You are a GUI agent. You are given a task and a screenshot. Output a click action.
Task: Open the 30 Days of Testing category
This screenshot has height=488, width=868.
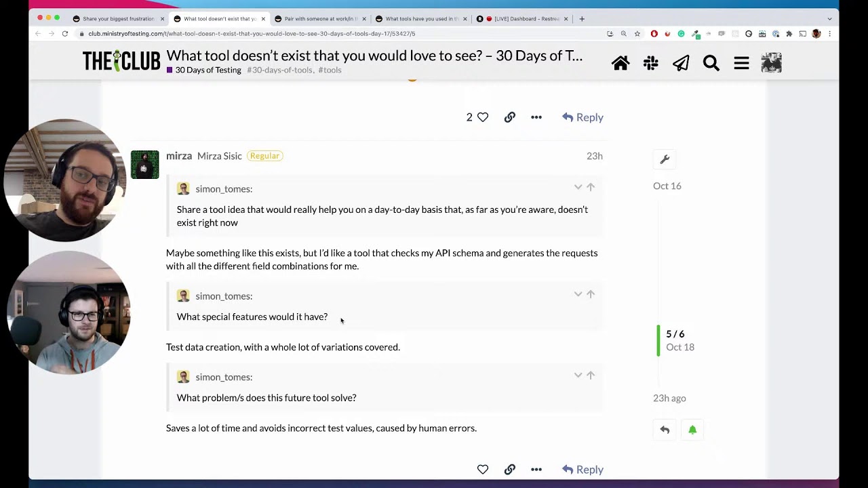tap(208, 70)
